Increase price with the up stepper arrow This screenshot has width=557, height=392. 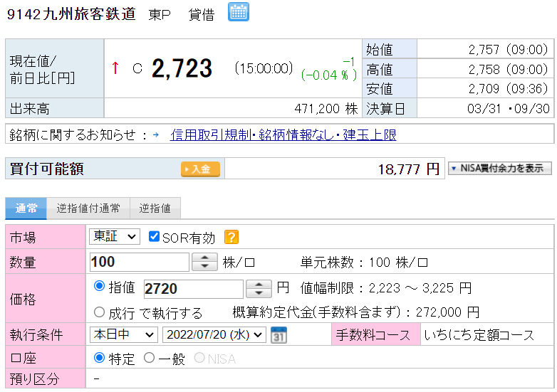pyautogui.click(x=259, y=285)
